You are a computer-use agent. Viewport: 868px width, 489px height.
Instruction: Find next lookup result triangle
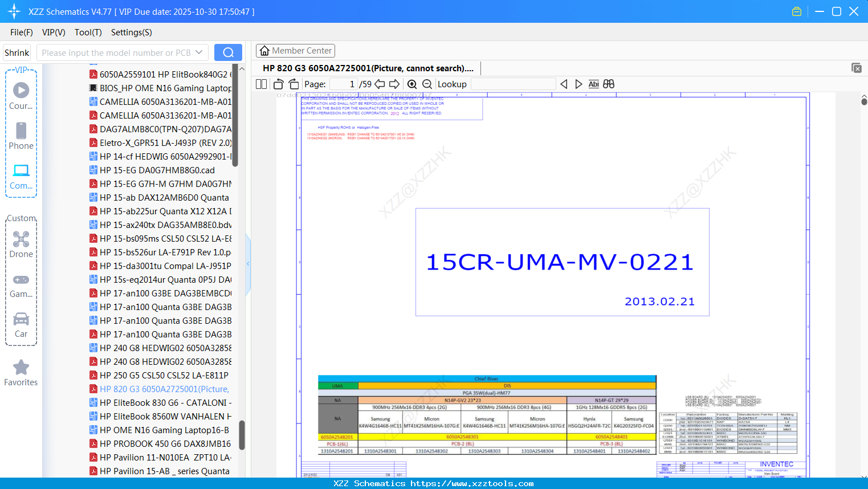[x=578, y=84]
